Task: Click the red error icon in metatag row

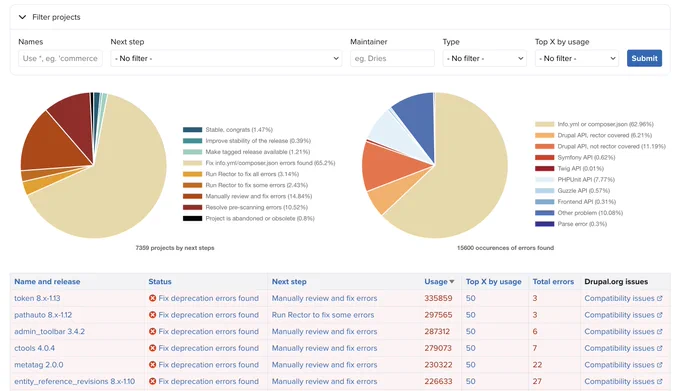Action: tap(152, 365)
